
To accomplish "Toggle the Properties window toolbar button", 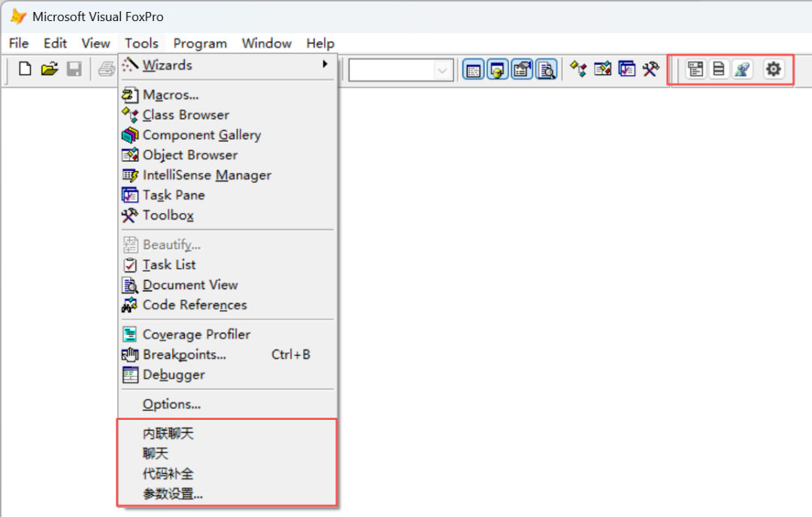I will [x=522, y=69].
